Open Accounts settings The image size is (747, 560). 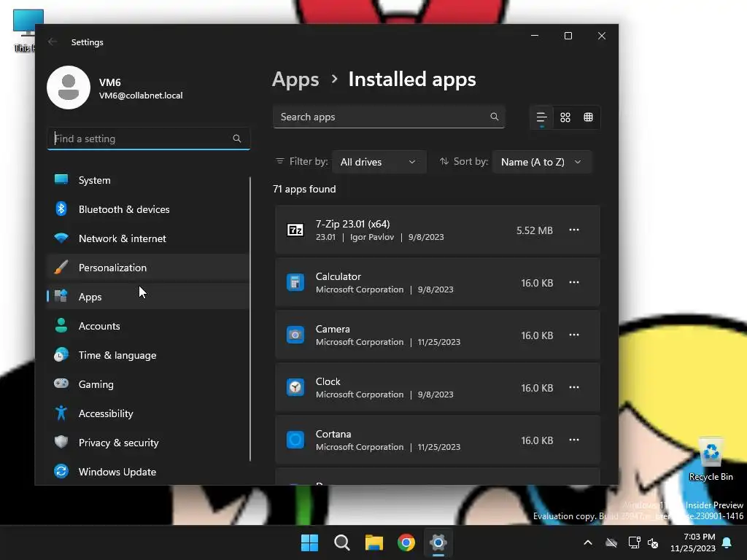(x=148, y=326)
